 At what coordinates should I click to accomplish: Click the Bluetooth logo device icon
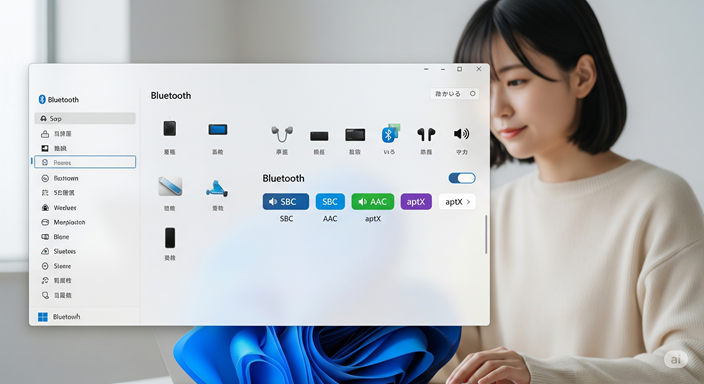click(x=390, y=133)
